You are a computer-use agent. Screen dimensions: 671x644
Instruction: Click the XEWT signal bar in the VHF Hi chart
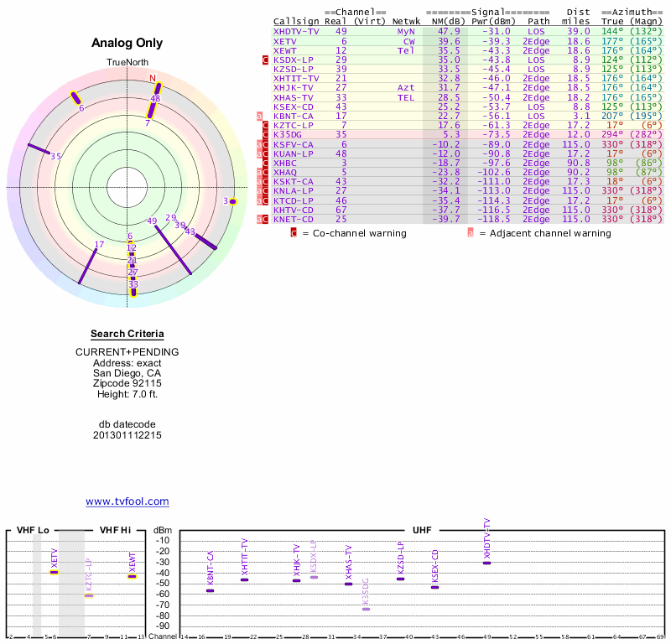(132, 575)
